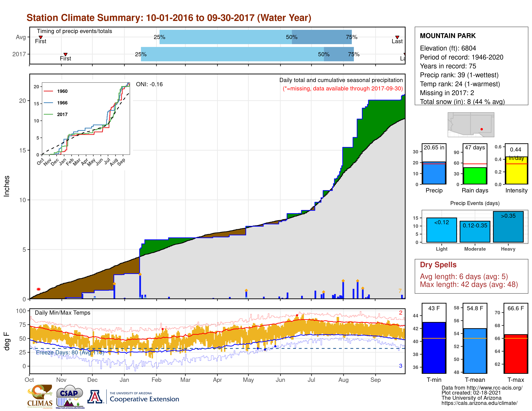Click the Inches y-axis label
This screenshot has width=532, height=411.
[7, 186]
